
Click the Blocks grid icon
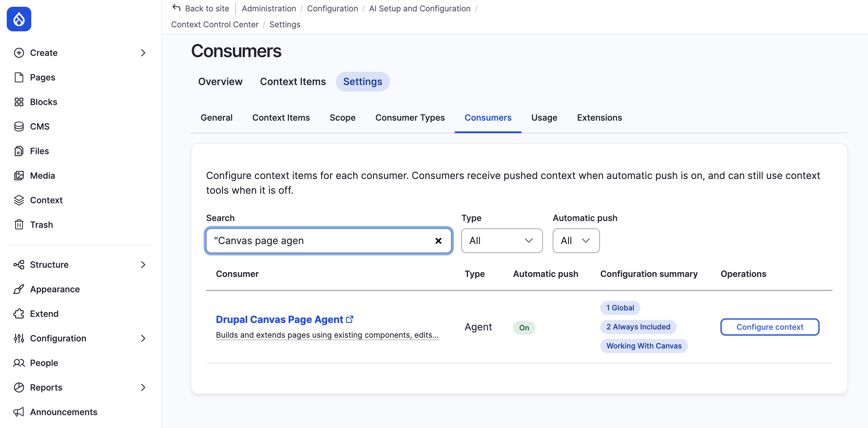click(x=19, y=102)
